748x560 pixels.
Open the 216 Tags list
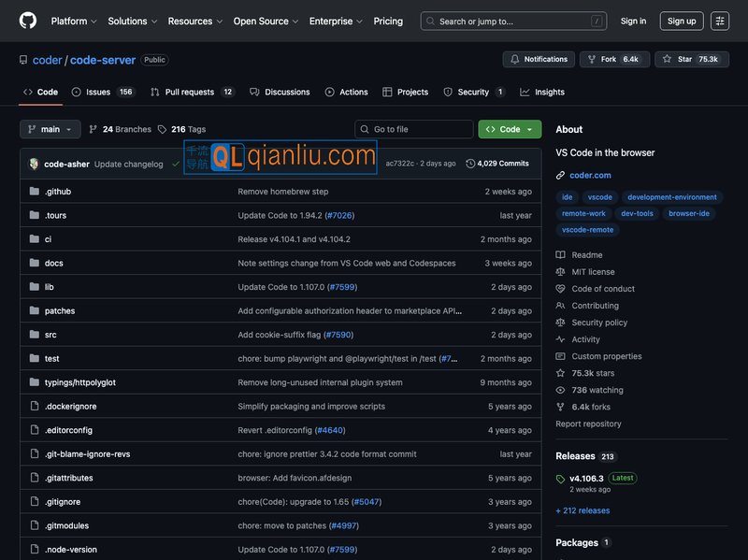[181, 129]
